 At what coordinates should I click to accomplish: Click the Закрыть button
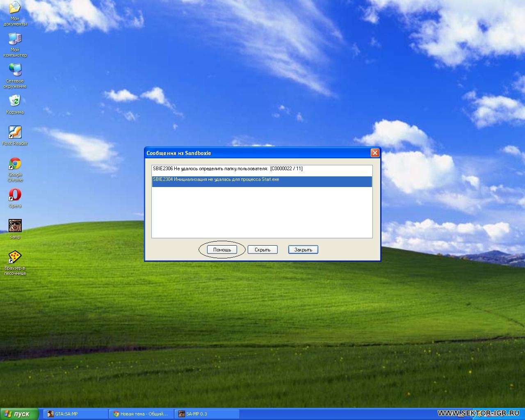pyautogui.click(x=303, y=249)
